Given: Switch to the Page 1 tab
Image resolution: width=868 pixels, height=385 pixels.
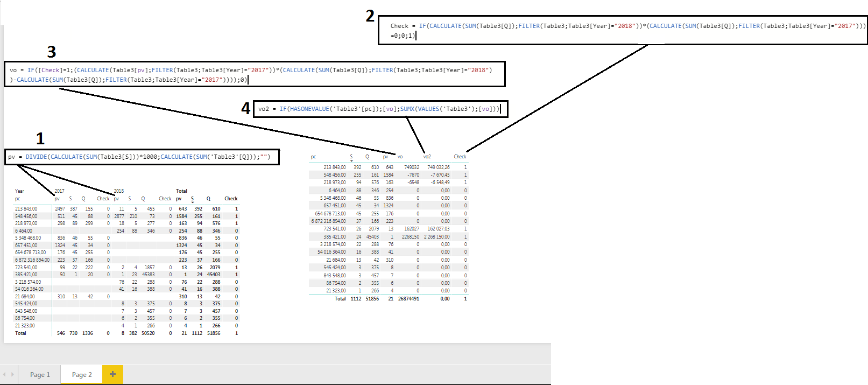Looking at the screenshot, I should pyautogui.click(x=40, y=375).
